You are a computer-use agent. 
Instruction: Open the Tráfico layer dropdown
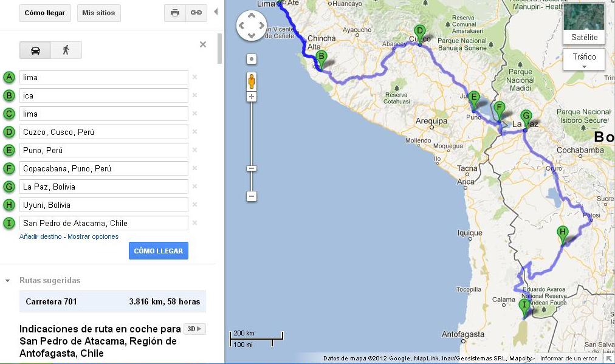(x=584, y=60)
